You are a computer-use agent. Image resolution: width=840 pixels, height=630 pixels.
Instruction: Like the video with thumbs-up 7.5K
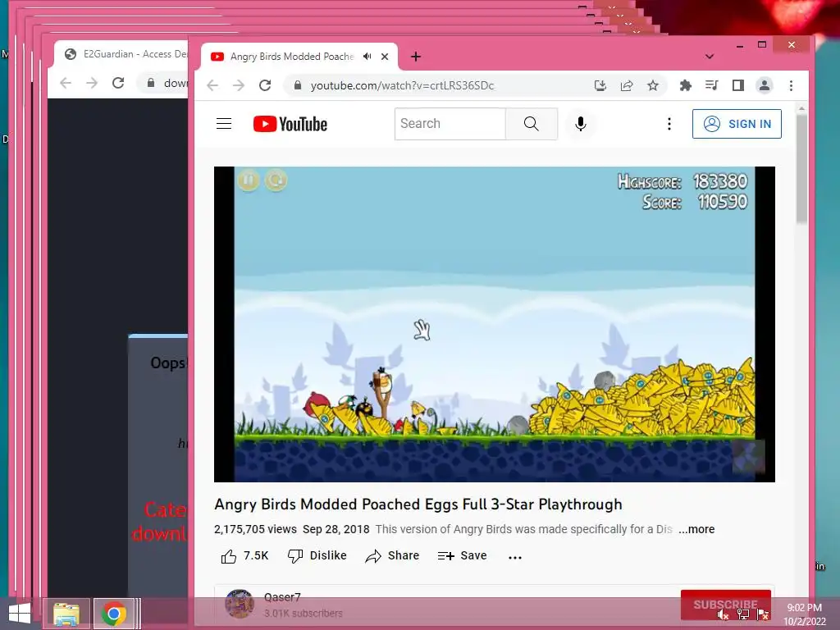point(244,556)
